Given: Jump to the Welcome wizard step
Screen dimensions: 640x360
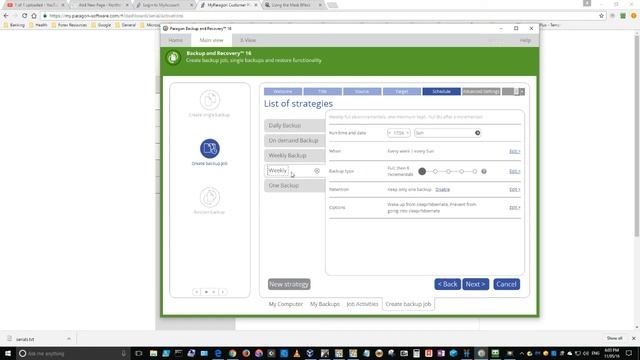Looking at the screenshot, I should (x=283, y=91).
